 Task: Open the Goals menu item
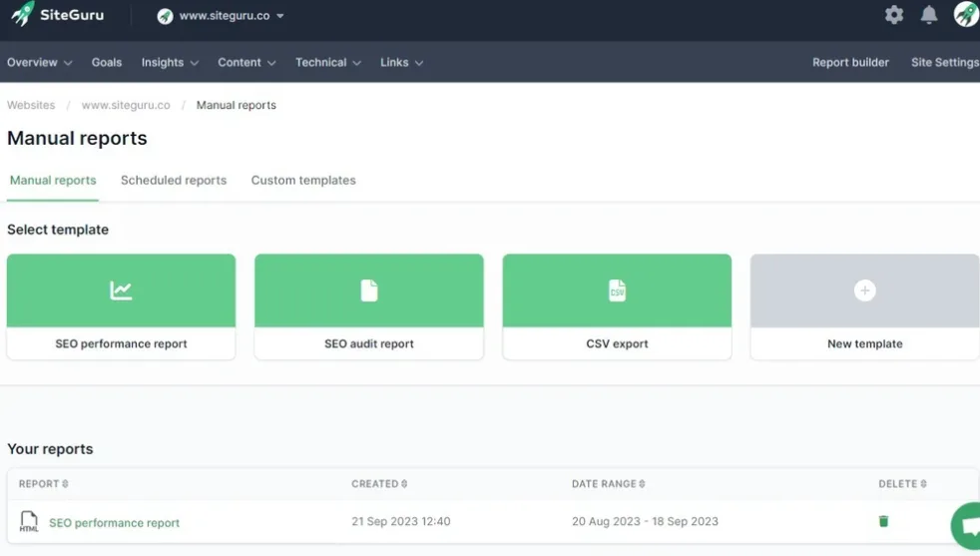(x=106, y=63)
